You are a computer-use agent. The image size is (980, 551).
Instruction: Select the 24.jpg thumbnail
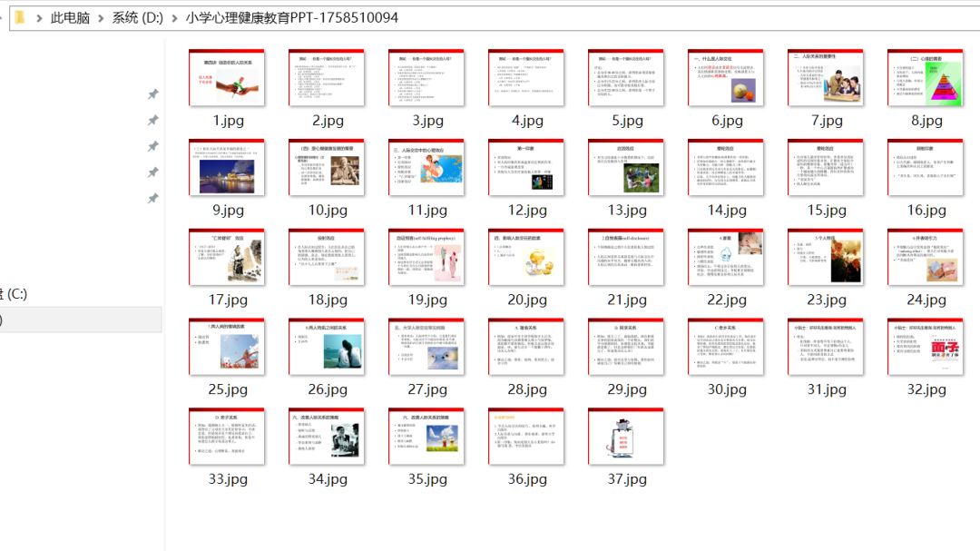pos(926,257)
